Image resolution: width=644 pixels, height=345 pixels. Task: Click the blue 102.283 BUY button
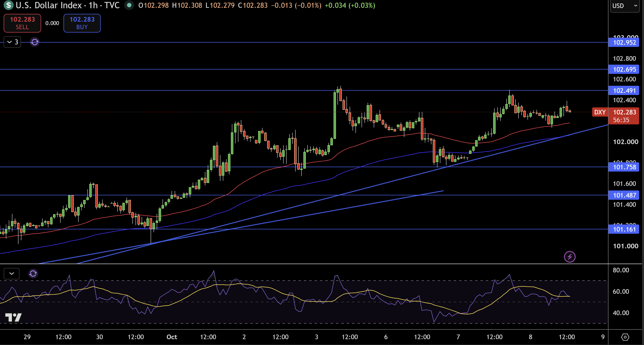[82, 23]
